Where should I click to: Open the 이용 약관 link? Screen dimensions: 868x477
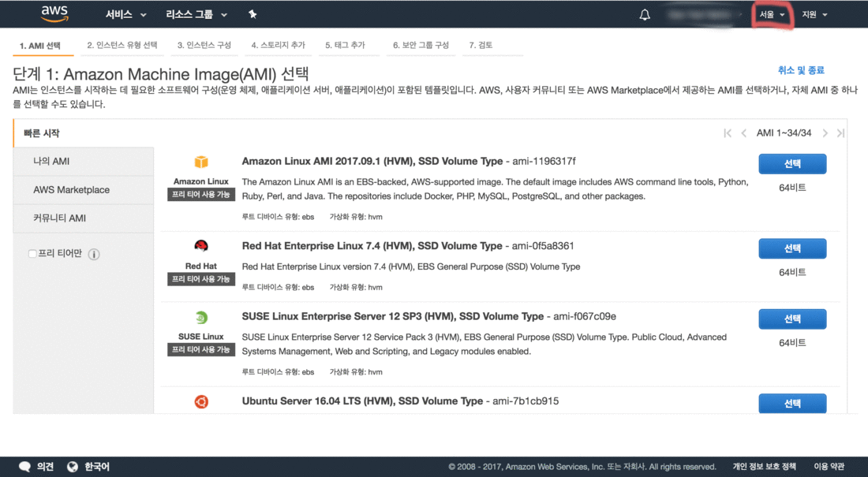coord(829,467)
